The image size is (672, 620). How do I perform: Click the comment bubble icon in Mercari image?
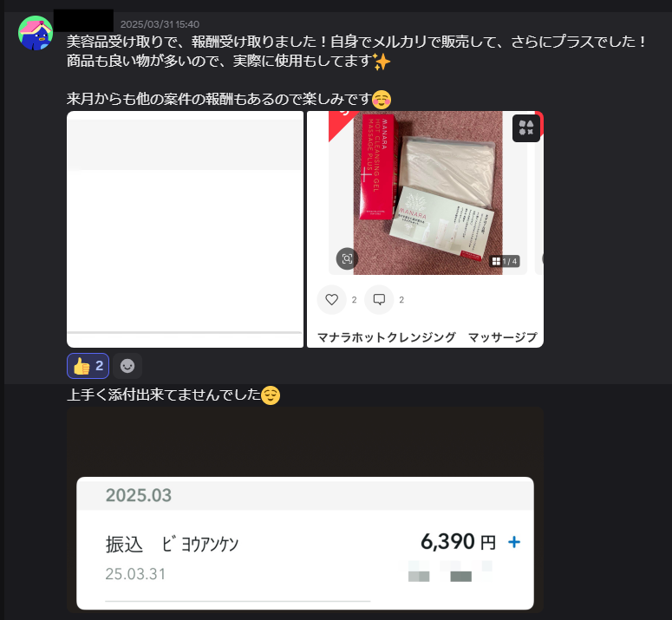[x=379, y=299]
